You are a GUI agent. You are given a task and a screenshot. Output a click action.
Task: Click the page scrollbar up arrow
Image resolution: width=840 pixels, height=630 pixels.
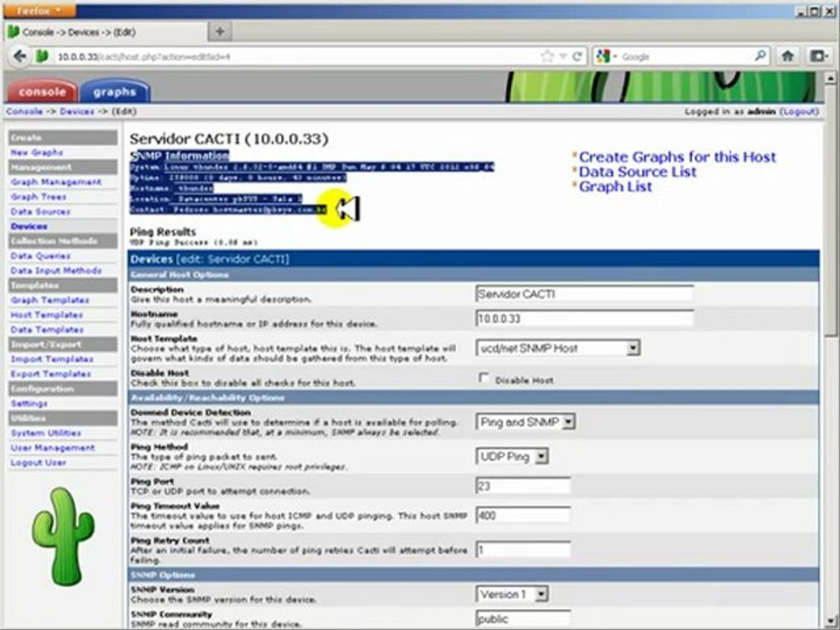click(x=830, y=78)
